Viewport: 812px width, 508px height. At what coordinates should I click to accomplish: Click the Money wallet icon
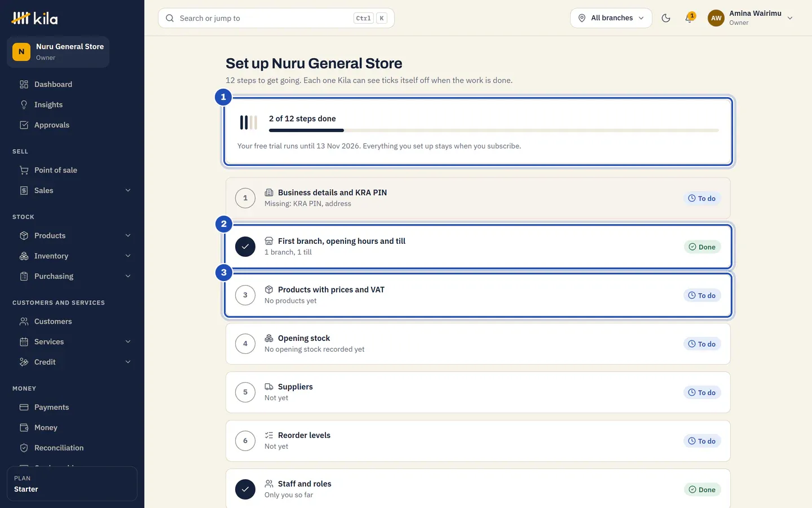24,427
